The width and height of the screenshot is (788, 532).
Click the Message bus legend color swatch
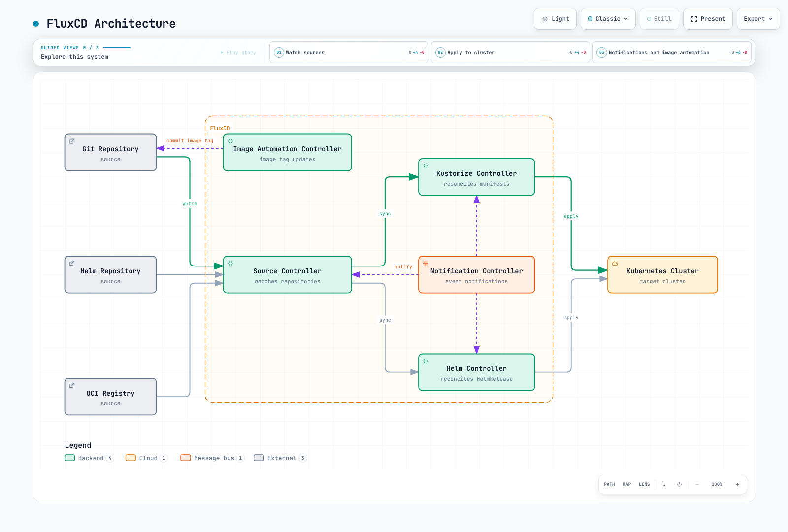coord(186,458)
